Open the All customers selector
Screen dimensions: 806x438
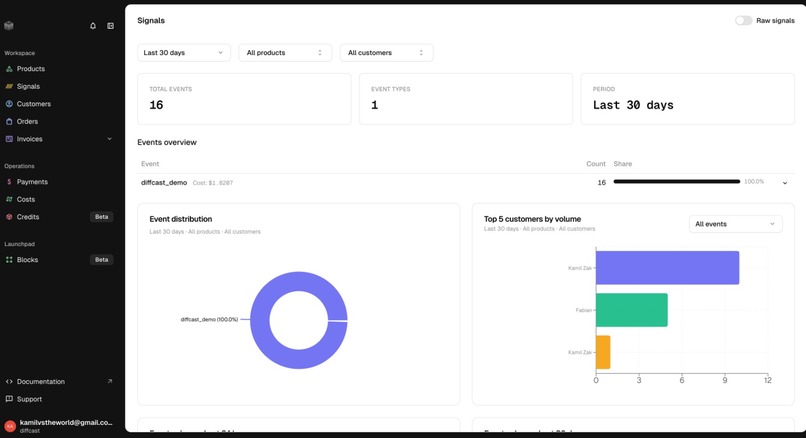pos(386,52)
